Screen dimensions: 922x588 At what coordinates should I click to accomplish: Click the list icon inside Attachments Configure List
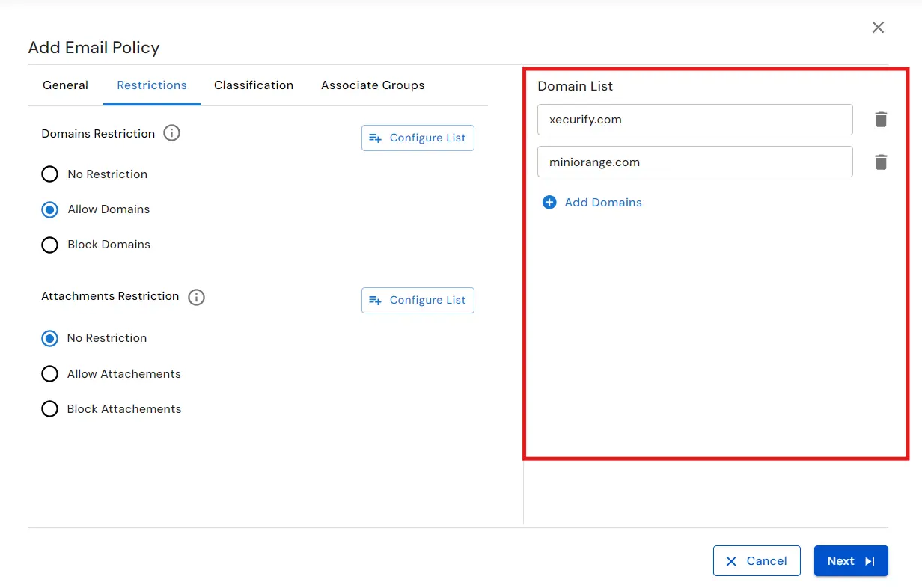pos(375,300)
